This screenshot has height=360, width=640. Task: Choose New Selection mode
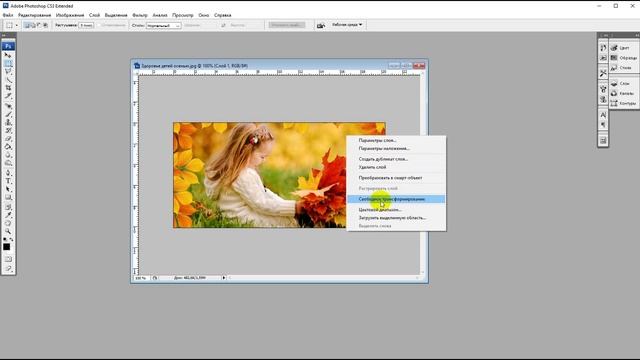point(27,25)
